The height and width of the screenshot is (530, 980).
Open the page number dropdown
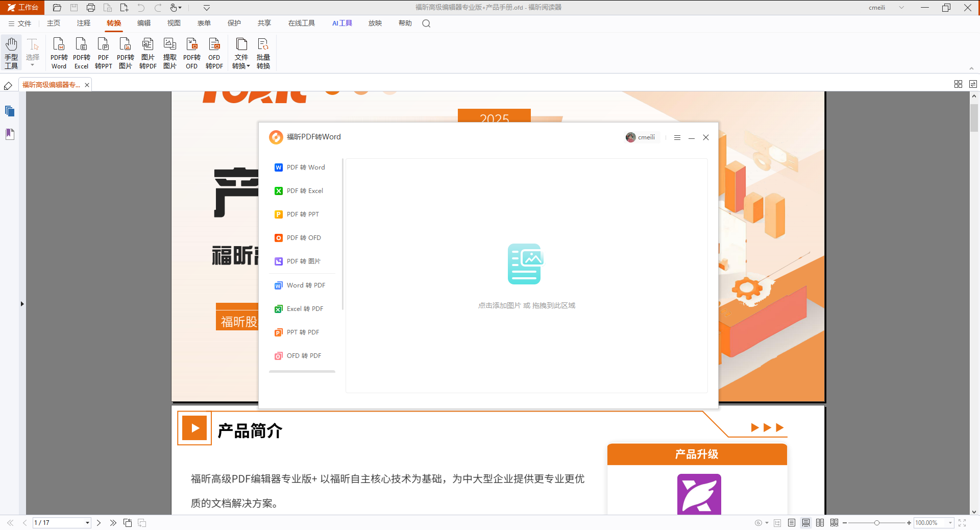[x=87, y=523]
